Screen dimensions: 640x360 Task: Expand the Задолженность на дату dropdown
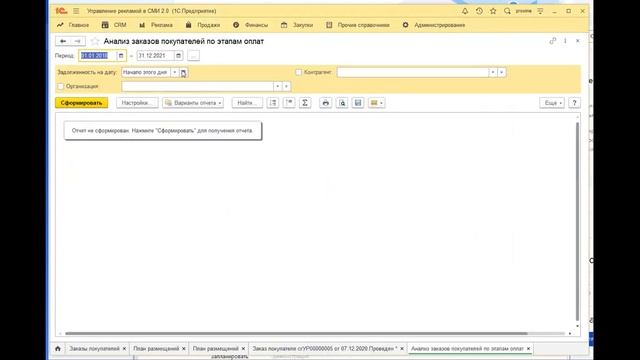[x=175, y=72]
